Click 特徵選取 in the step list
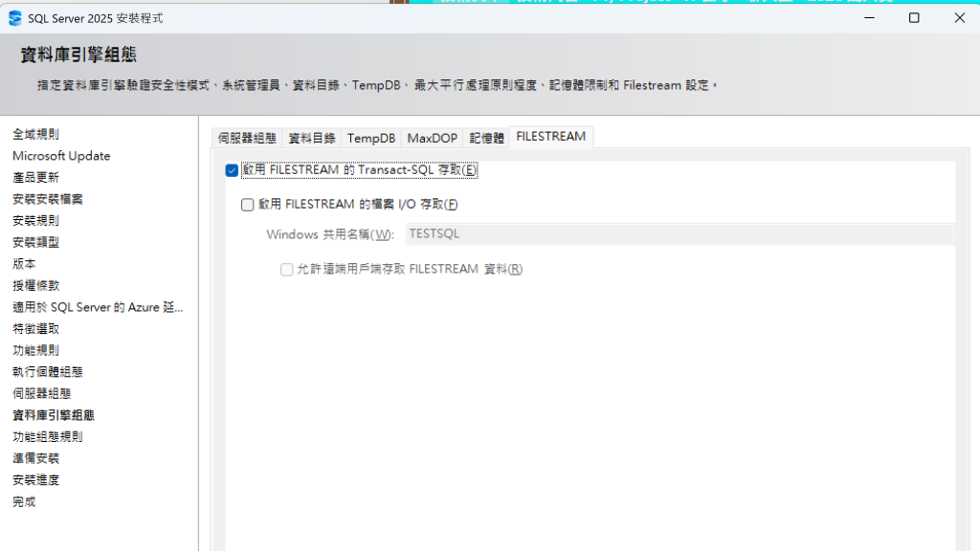 (x=35, y=329)
